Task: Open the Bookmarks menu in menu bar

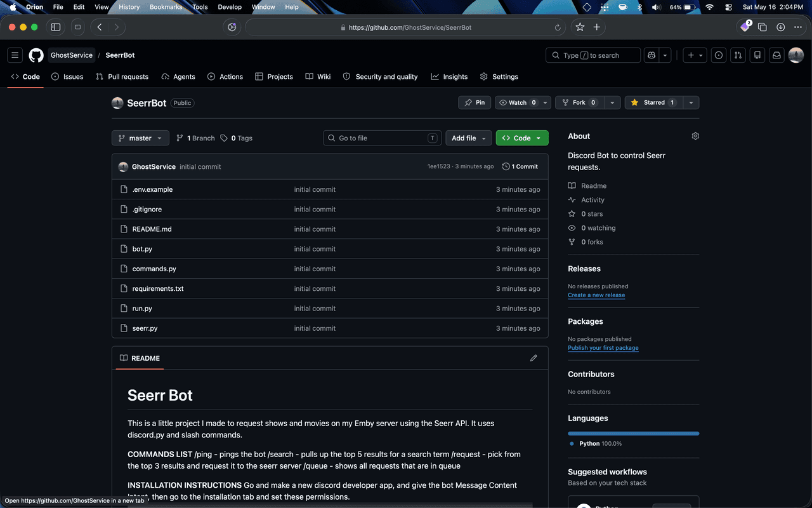Action: 166,7
